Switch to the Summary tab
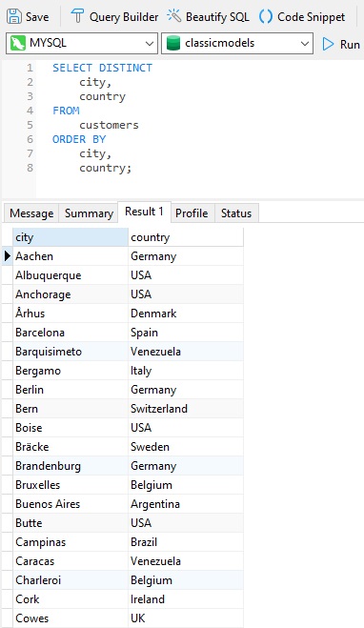 click(89, 213)
